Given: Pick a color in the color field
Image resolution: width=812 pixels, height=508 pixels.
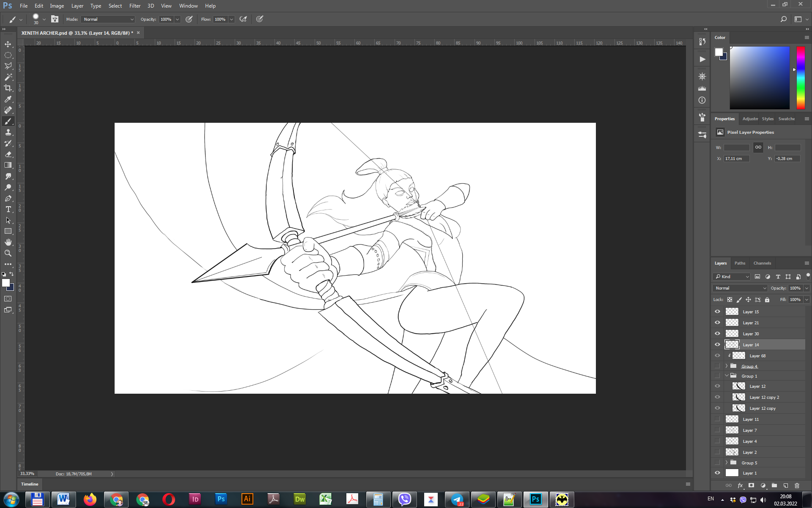Looking at the screenshot, I should (x=760, y=77).
